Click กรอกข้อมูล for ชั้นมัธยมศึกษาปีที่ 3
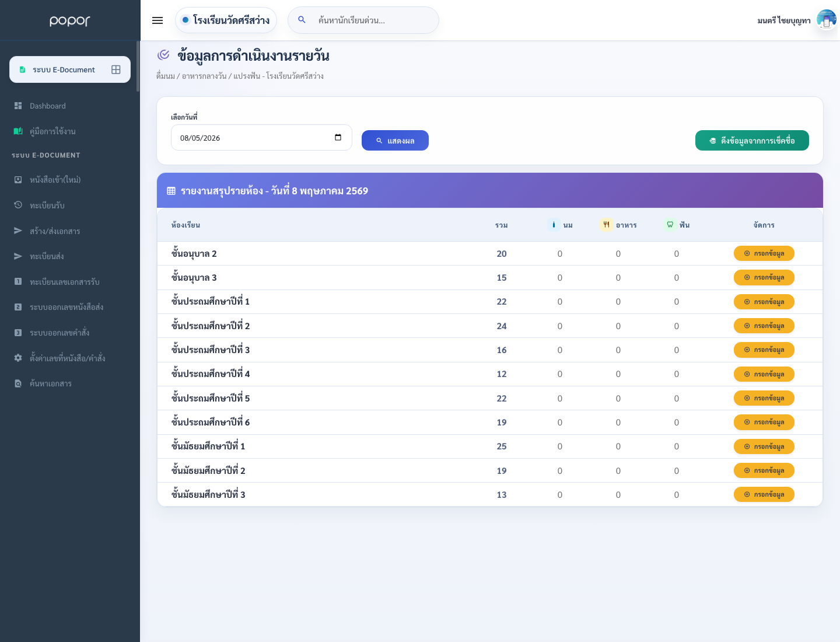The height and width of the screenshot is (642, 840). pyautogui.click(x=764, y=494)
